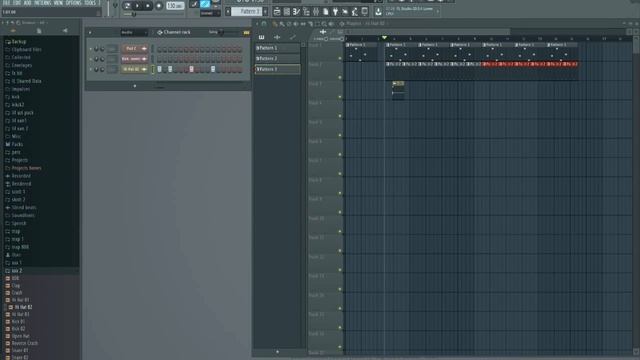Open the Pattern 3 selector dropdown arrow

[x=265, y=12]
